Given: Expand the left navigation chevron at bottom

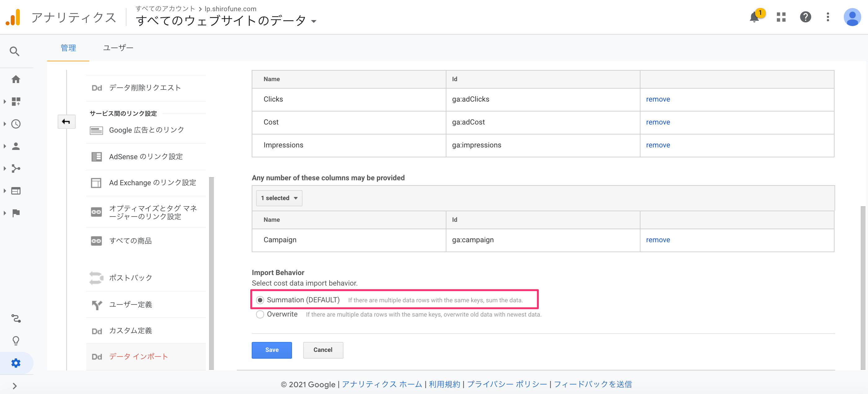Looking at the screenshot, I should pyautogui.click(x=15, y=386).
